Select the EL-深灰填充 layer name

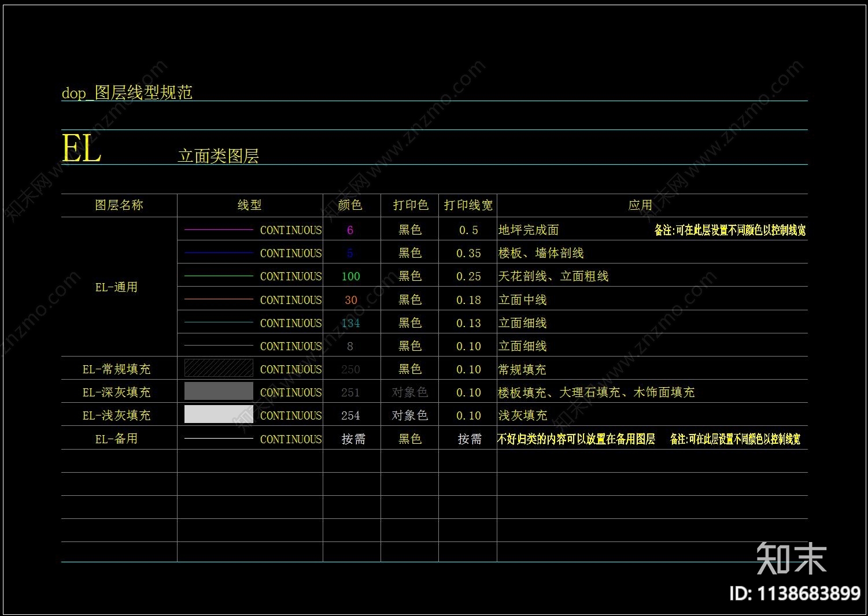pyautogui.click(x=117, y=392)
